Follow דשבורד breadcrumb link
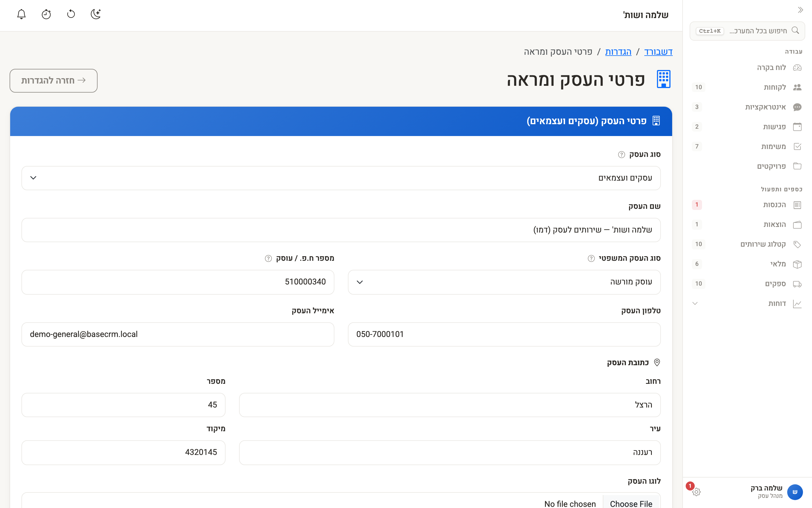The image size is (812, 508). click(658, 52)
